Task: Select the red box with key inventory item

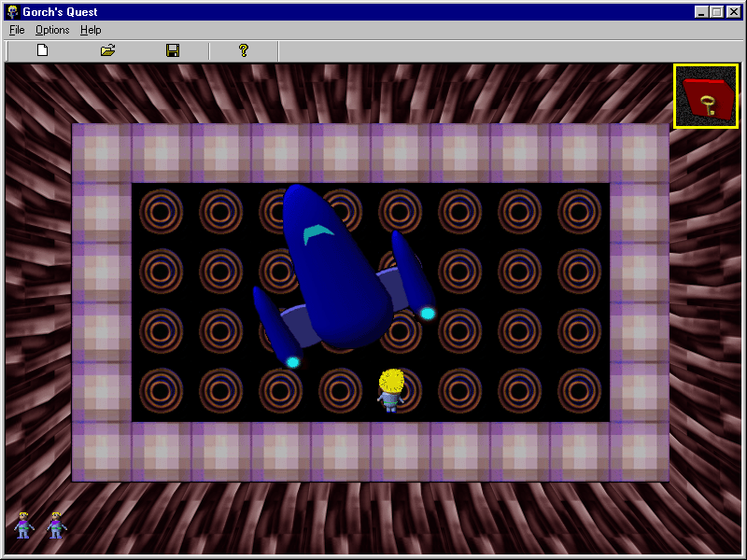Action: point(705,96)
